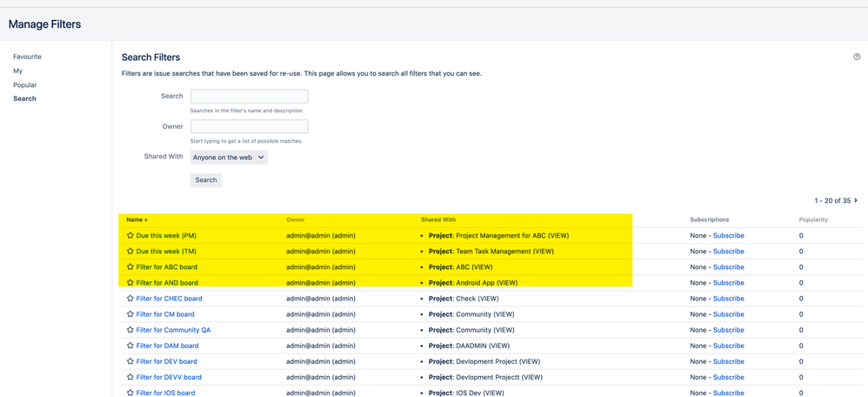Click the Shared With column header
Image resolution: width=868 pixels, height=397 pixels.
[x=438, y=219]
